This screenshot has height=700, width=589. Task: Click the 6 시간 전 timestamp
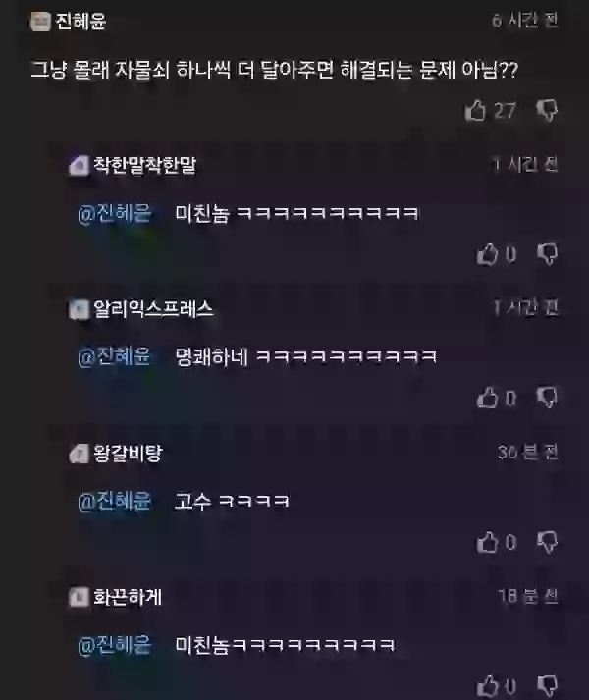525,20
